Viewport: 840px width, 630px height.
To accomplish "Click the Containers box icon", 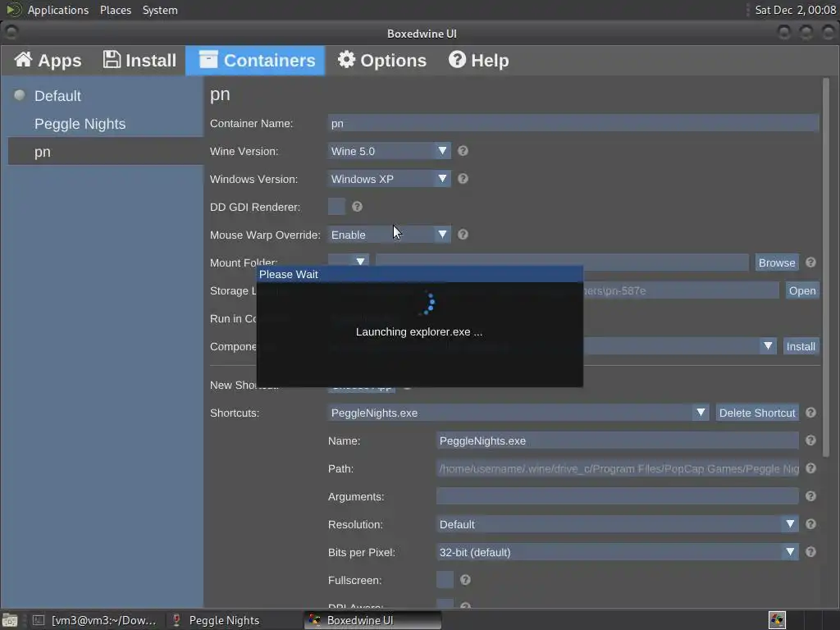I will [x=208, y=59].
